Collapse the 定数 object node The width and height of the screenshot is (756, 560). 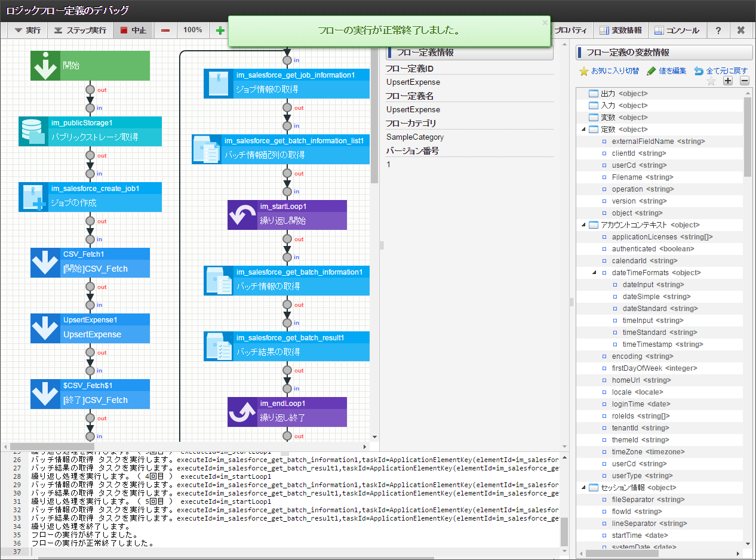[x=583, y=130]
